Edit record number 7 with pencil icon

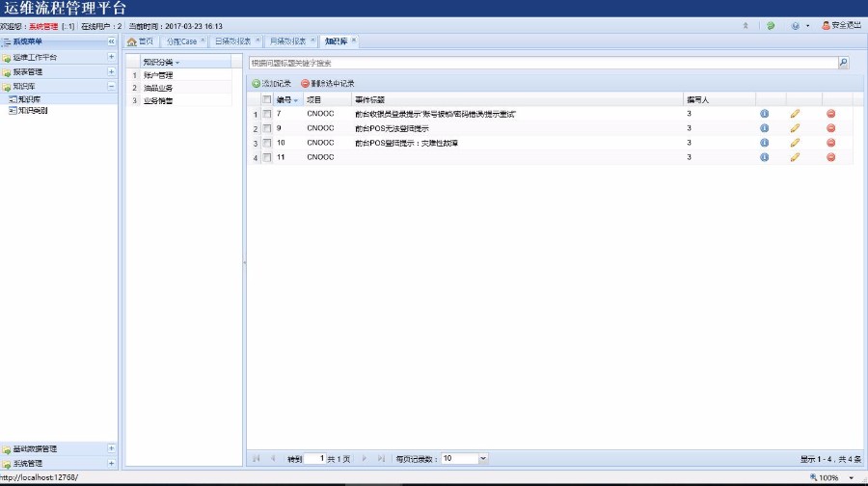click(x=795, y=114)
